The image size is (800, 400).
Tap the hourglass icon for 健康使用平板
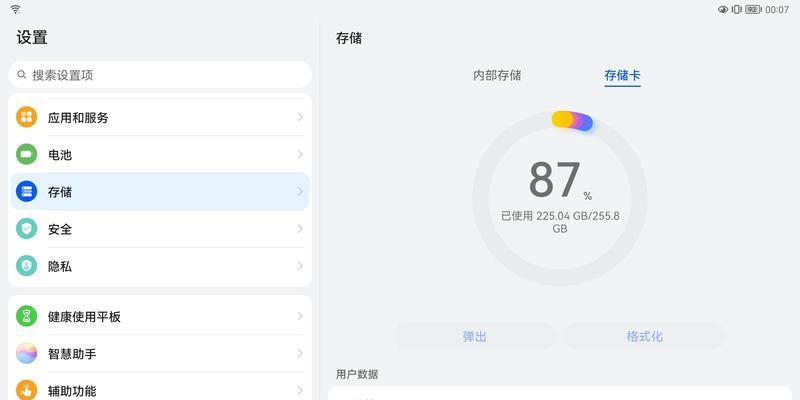[27, 316]
